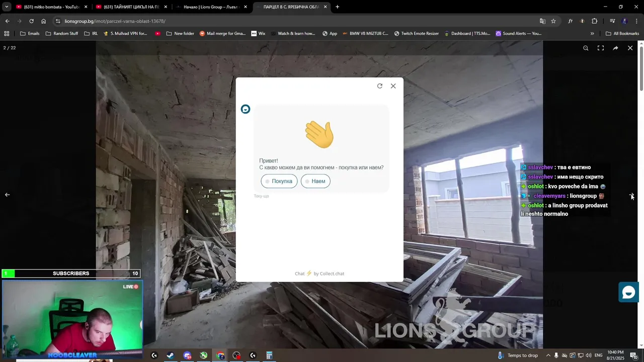
Task: Open the Collect.chat branding link
Action: (x=319, y=274)
